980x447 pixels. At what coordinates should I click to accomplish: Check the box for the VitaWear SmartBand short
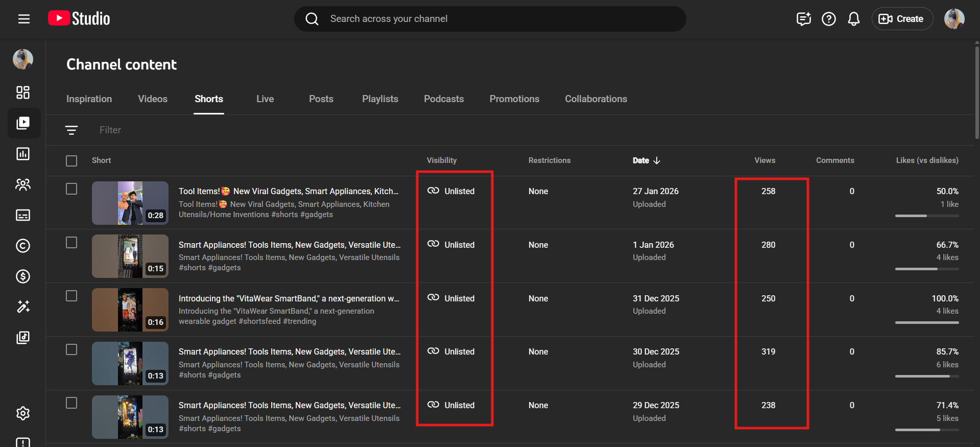(x=71, y=296)
